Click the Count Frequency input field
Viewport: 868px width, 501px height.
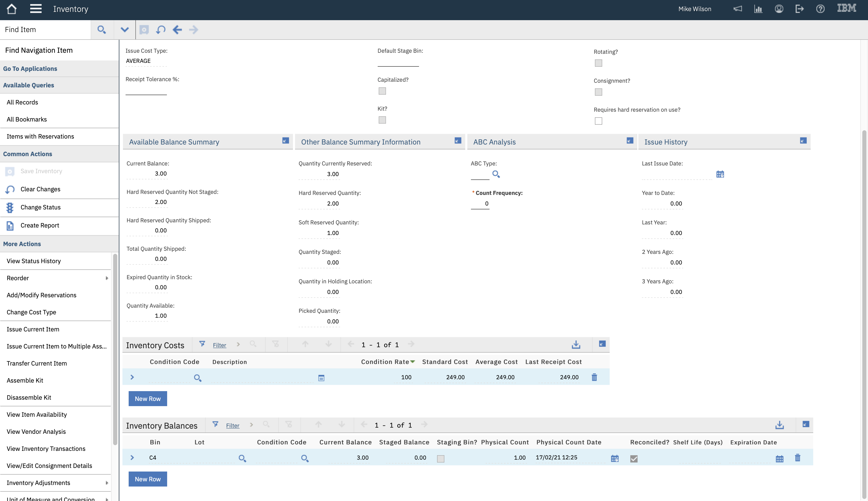480,203
